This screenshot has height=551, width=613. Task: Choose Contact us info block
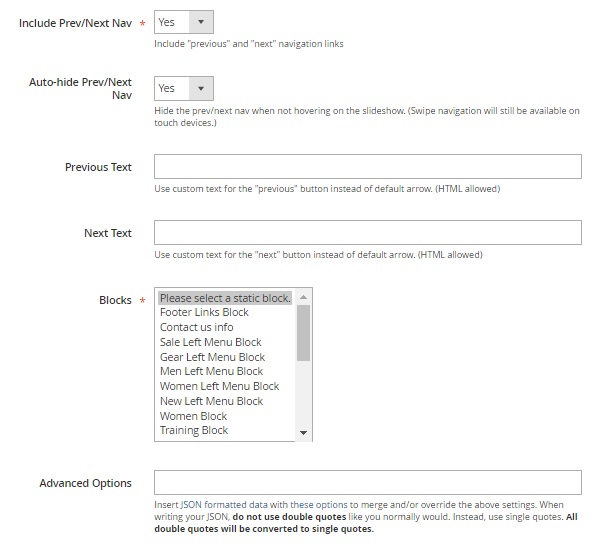pos(196,327)
